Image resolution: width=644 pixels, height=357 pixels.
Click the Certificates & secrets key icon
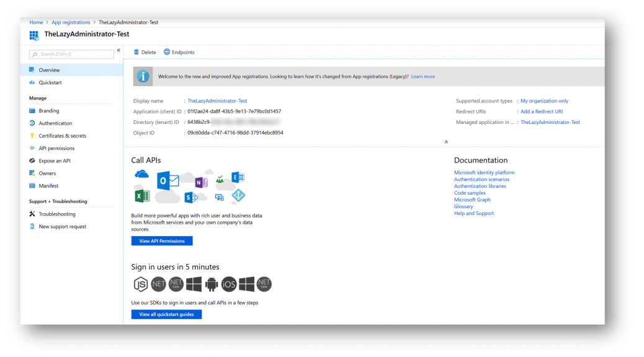pyautogui.click(x=32, y=135)
